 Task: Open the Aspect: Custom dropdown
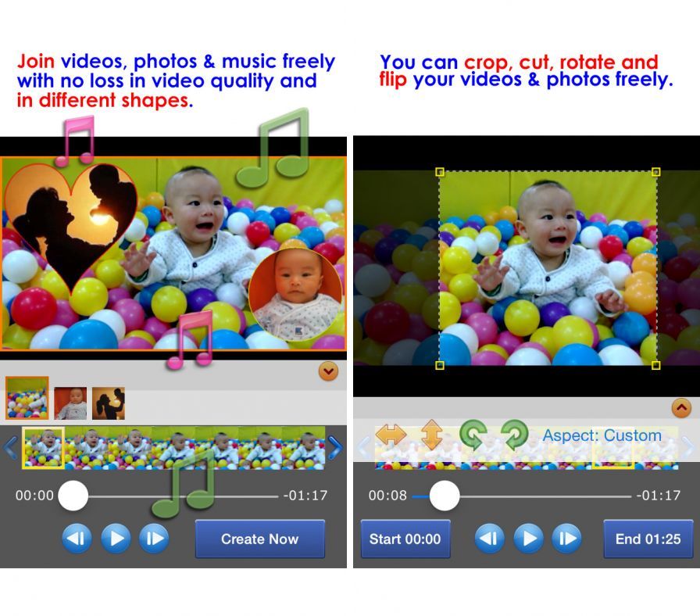(603, 435)
